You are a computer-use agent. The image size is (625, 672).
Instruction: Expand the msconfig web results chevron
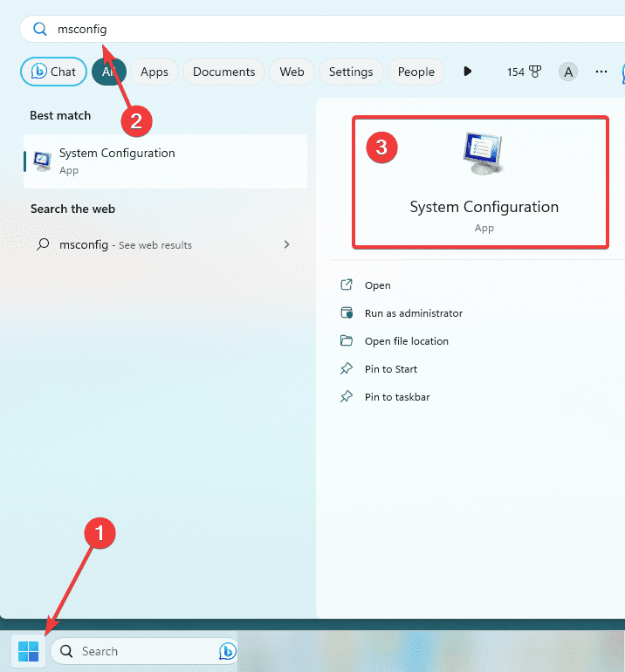[x=287, y=244]
